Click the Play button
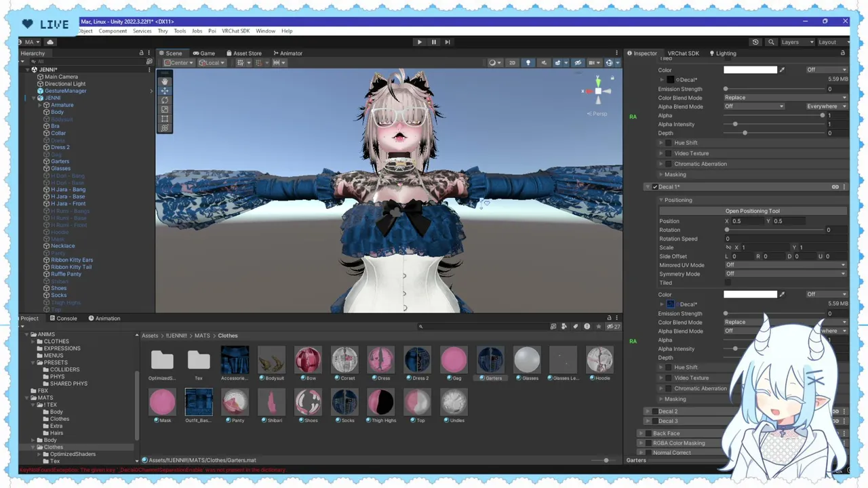This screenshot has width=868, height=488. point(419,42)
